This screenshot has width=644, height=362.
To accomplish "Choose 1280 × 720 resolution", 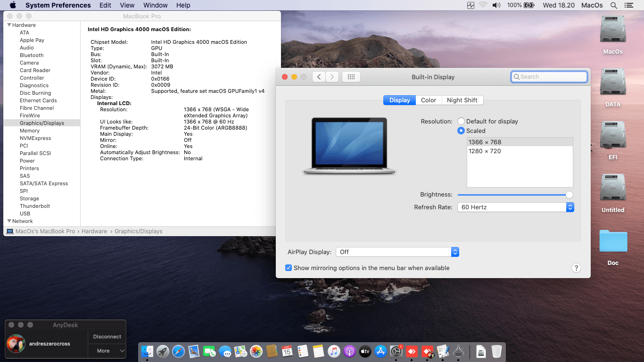I will click(520, 151).
